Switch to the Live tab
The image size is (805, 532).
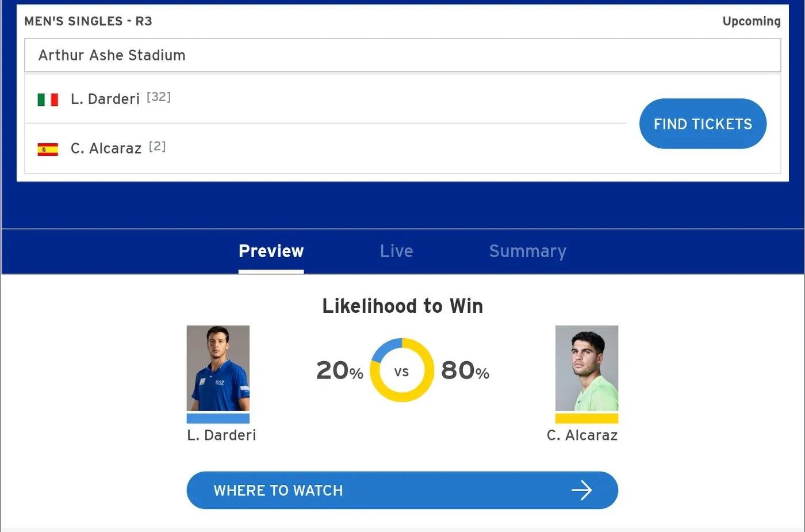click(396, 251)
